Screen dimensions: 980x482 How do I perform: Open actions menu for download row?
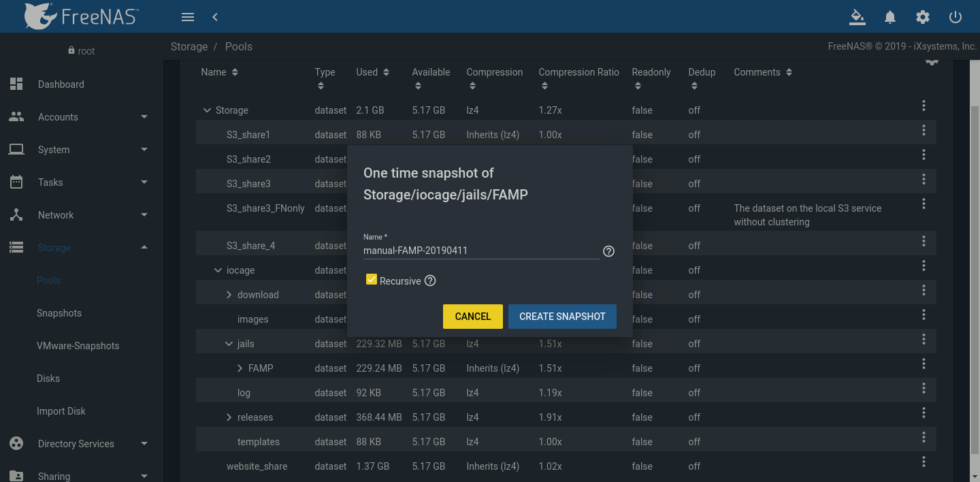click(924, 290)
